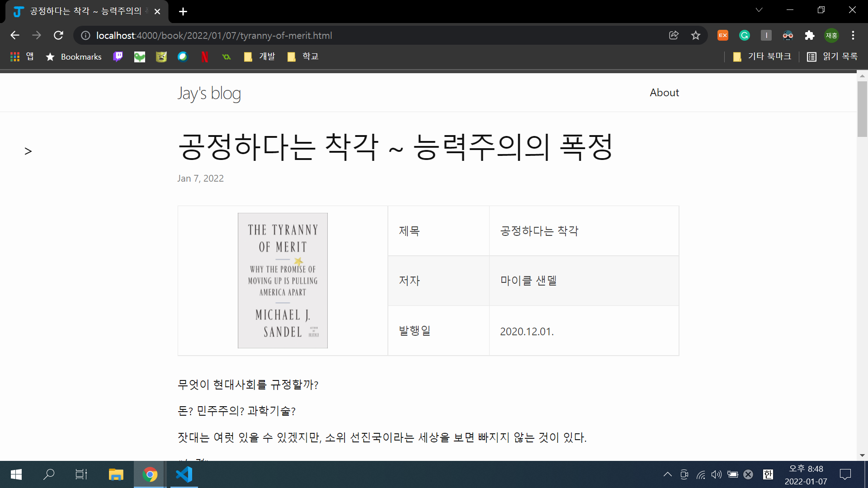Screen dimensions: 868x488
Task: Click the Tyranny of Merit book cover
Action: (x=283, y=281)
